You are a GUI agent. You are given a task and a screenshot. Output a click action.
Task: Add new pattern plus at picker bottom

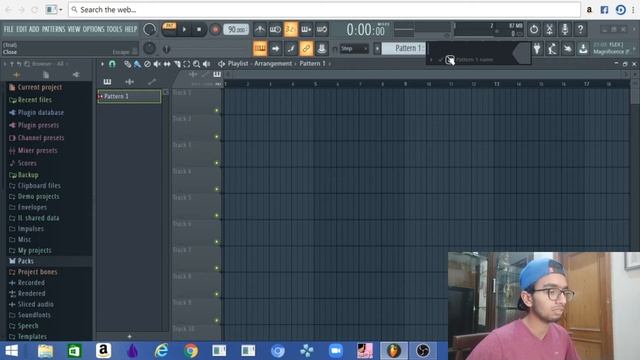coord(129,336)
